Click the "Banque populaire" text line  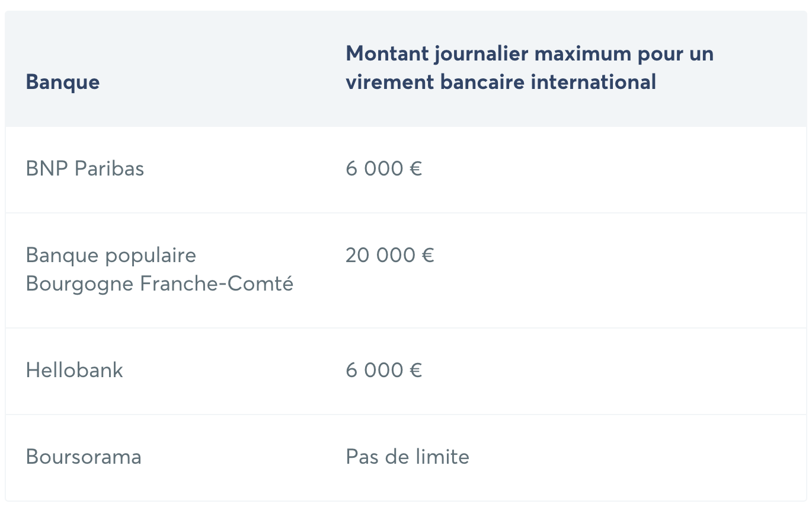(x=111, y=256)
